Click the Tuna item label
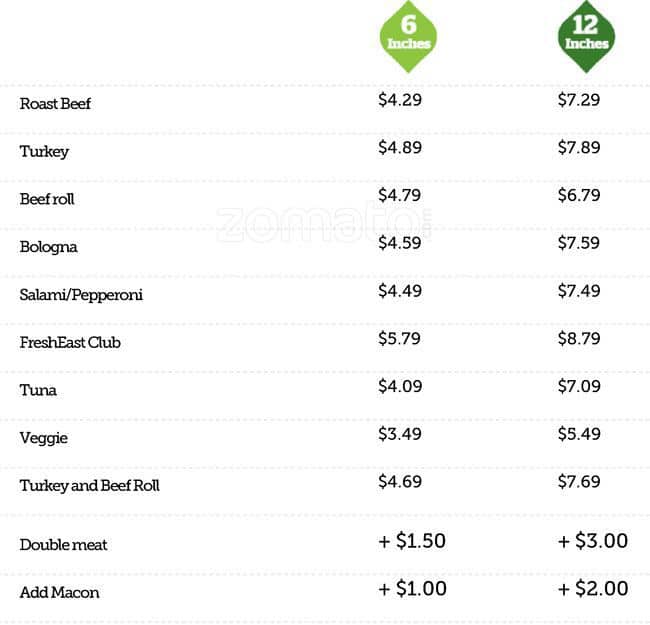Screen dimensions: 650x625 [x=38, y=390]
